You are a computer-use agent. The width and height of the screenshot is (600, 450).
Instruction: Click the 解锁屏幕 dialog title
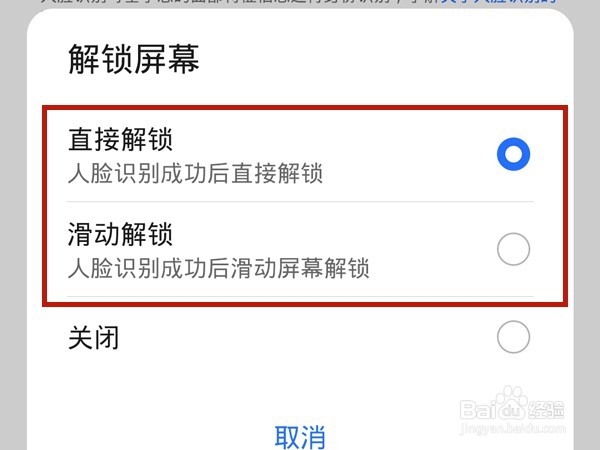point(134,59)
